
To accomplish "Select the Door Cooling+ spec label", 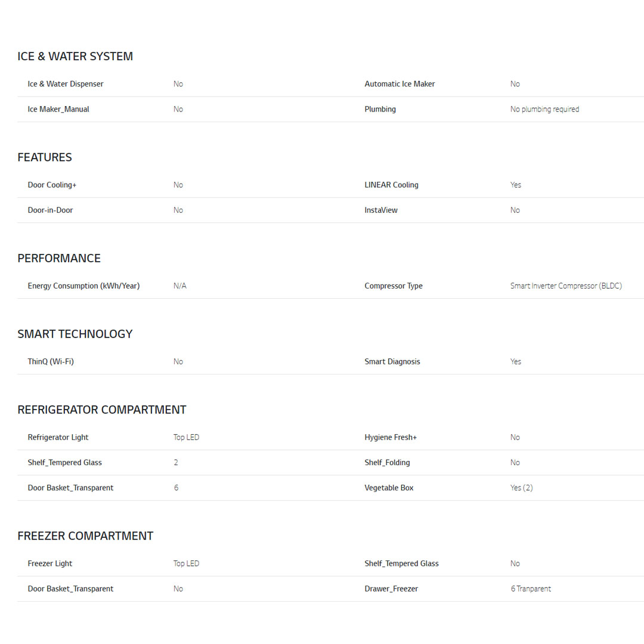I will [x=52, y=185].
